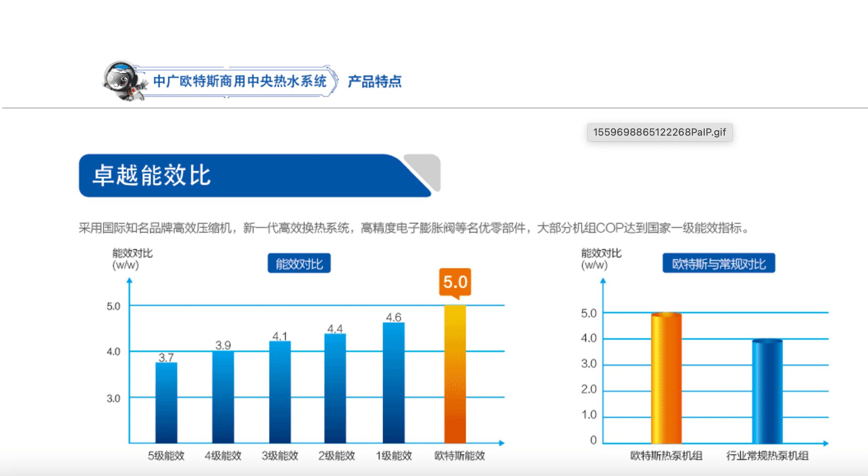Click the blue 行业常规热泵机组 cylinder bar
The height and width of the screenshot is (476, 868).
point(767,391)
